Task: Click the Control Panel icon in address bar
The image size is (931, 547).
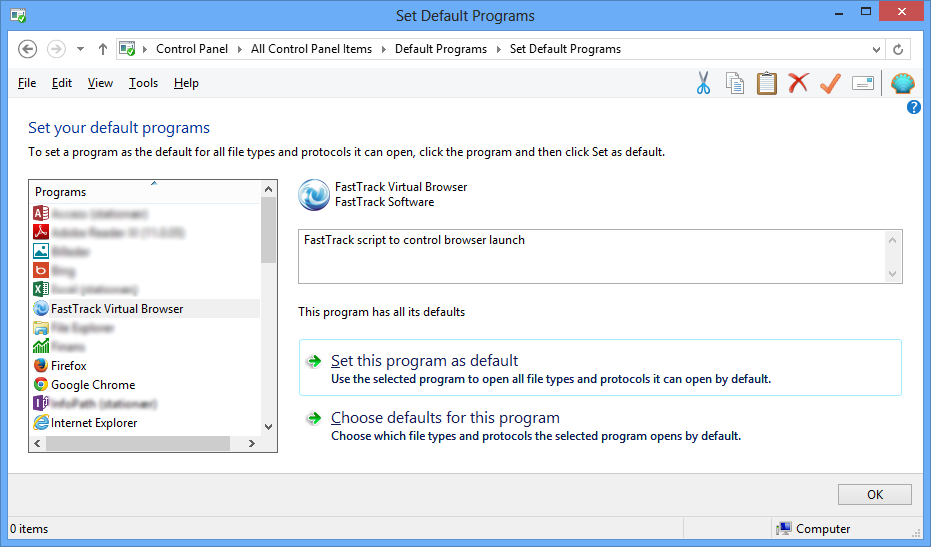Action: [127, 49]
